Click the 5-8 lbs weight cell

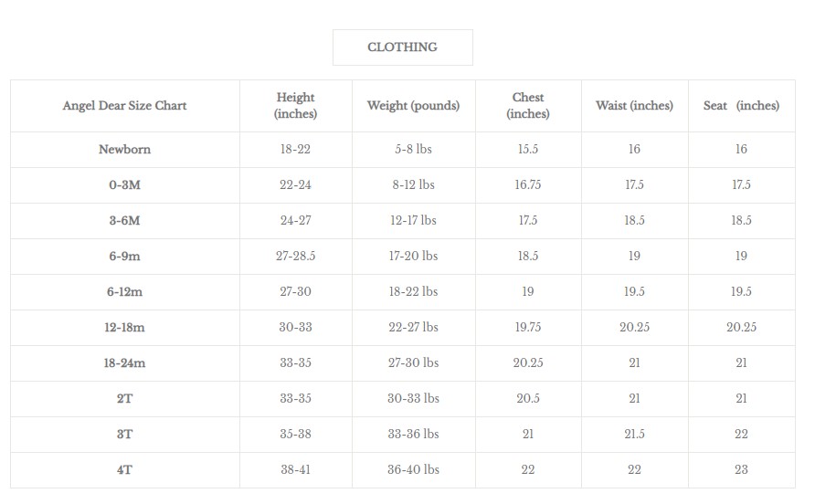pos(413,149)
